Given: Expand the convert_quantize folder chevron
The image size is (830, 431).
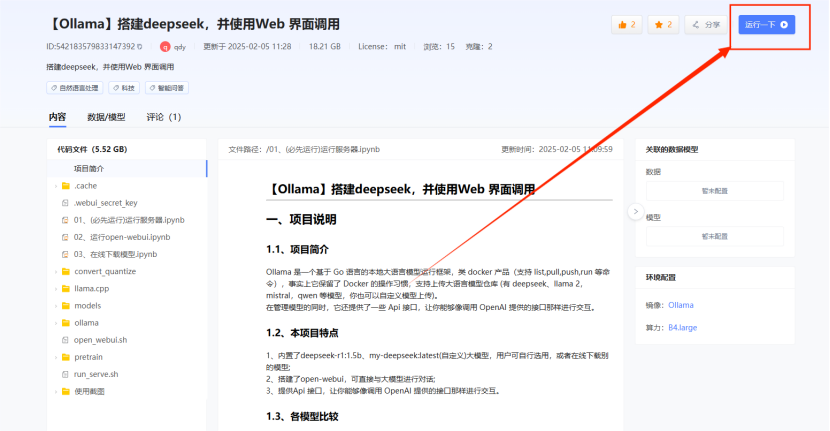Looking at the screenshot, I should [56, 272].
